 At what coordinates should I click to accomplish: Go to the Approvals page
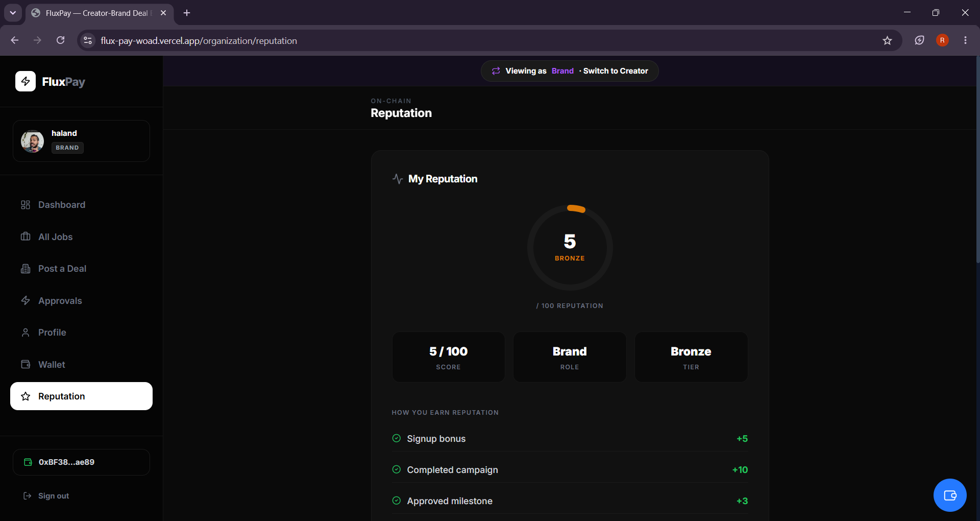tap(81, 300)
